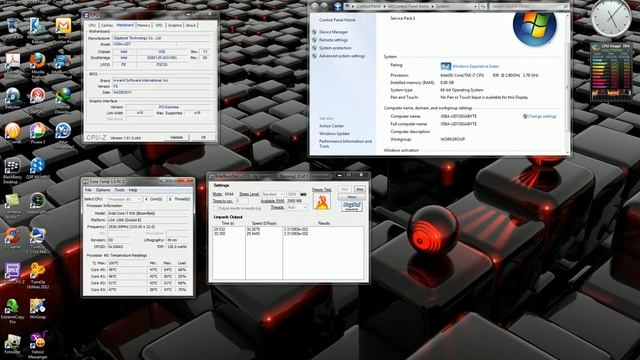
Task: Click the flame Freeze Test icon in IntelBurnTest
Action: 322,201
